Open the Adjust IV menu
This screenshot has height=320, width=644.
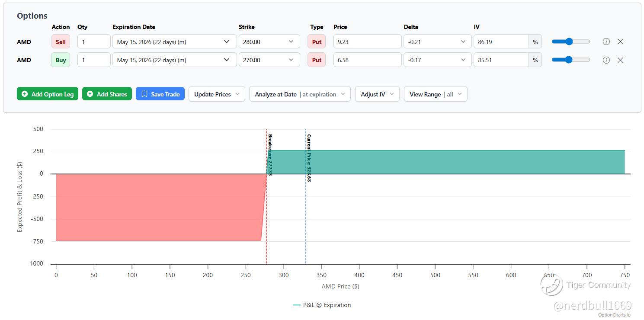pos(377,94)
